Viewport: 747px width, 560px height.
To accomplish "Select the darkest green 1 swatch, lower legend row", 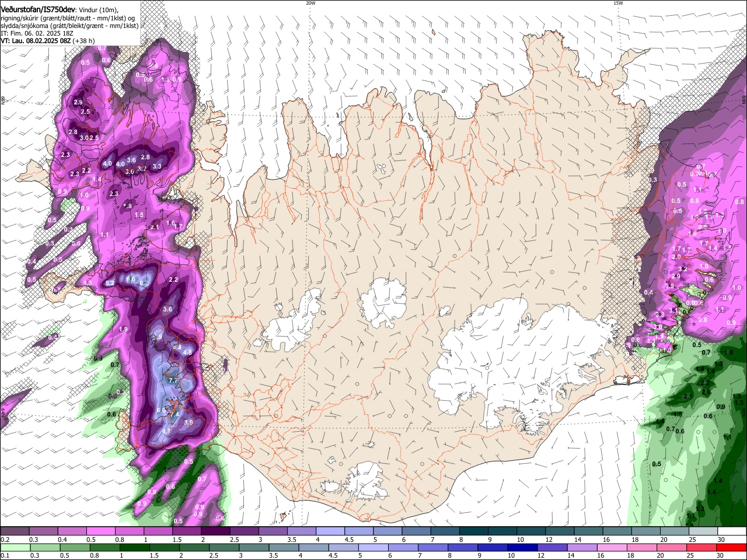I will 135,547.
